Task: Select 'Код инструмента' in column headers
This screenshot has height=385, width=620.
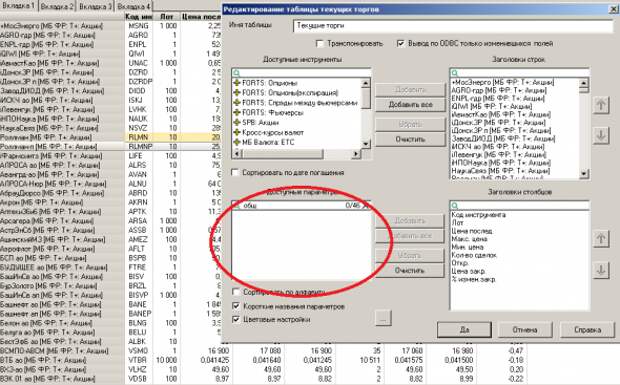Action: tap(478, 215)
